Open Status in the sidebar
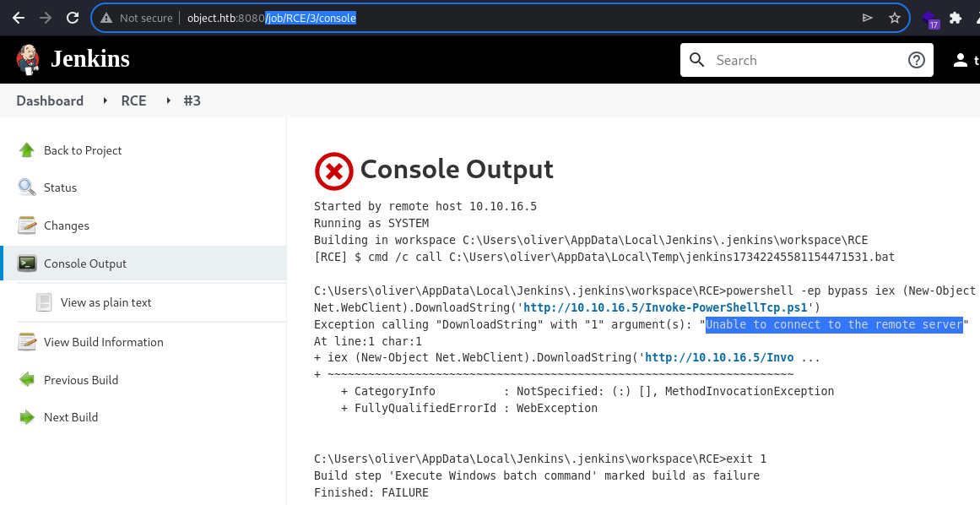This screenshot has height=505, width=980. tap(60, 187)
